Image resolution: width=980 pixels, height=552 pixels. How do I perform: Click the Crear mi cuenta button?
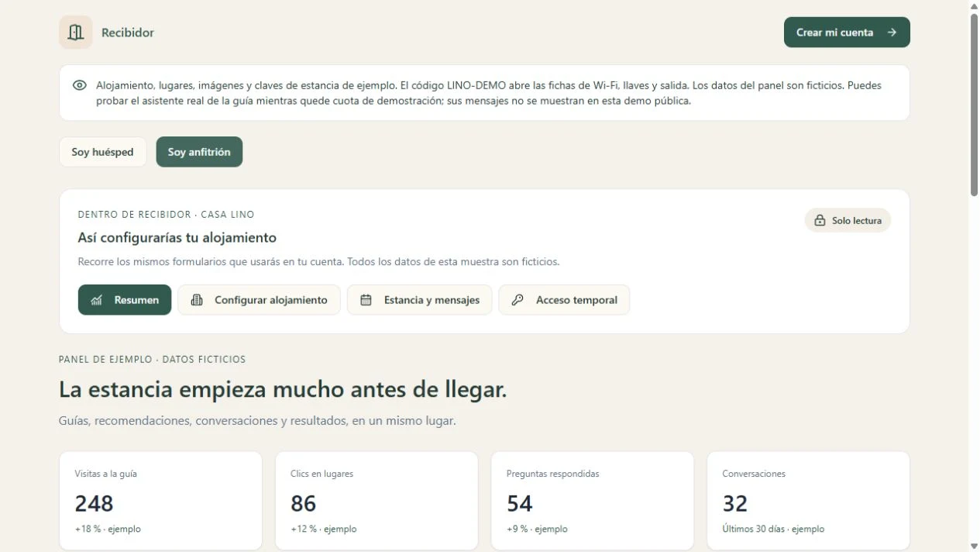(x=847, y=33)
